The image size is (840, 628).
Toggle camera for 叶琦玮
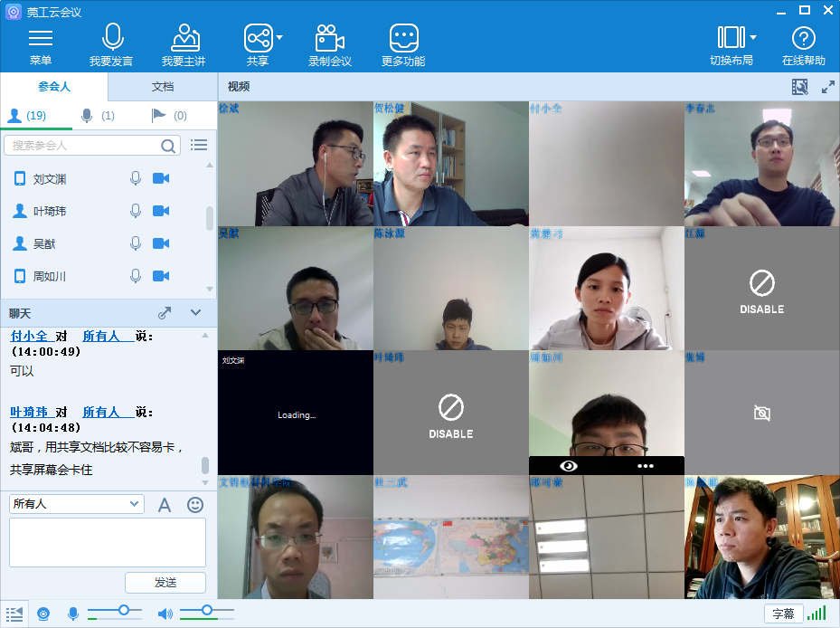click(x=161, y=211)
